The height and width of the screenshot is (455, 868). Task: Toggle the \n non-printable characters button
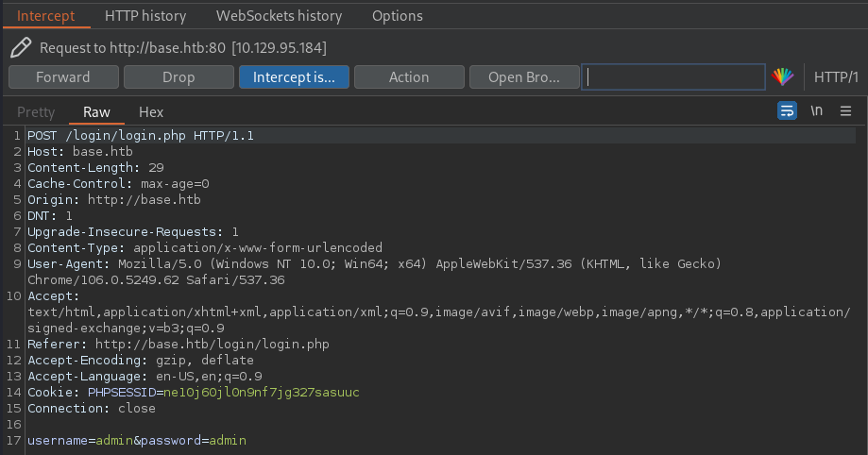point(816,110)
